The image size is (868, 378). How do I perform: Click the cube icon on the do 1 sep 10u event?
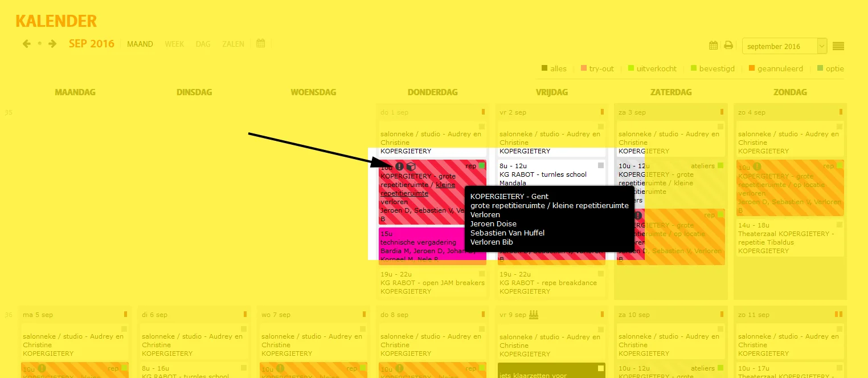point(411,166)
